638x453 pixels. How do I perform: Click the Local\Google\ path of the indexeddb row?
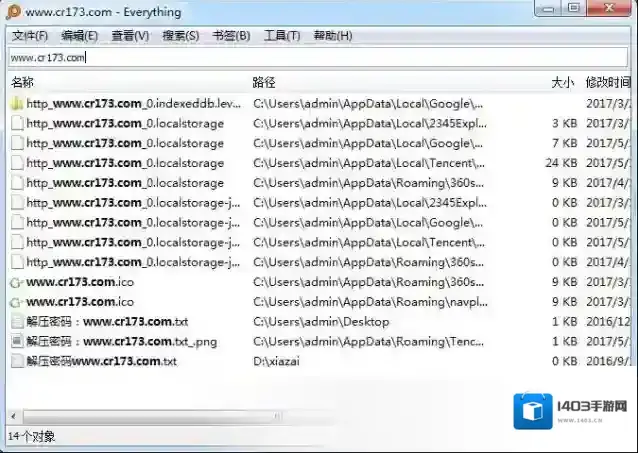point(368,104)
